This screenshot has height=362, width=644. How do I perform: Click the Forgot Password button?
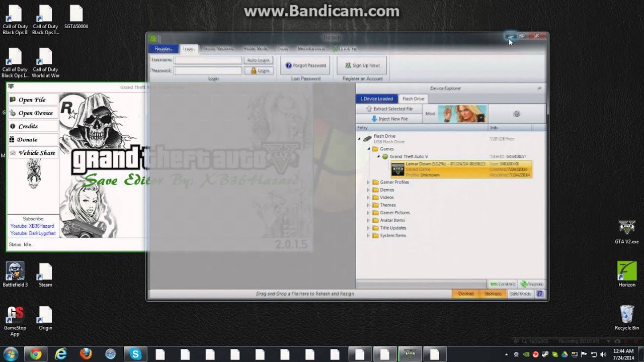pyautogui.click(x=306, y=65)
